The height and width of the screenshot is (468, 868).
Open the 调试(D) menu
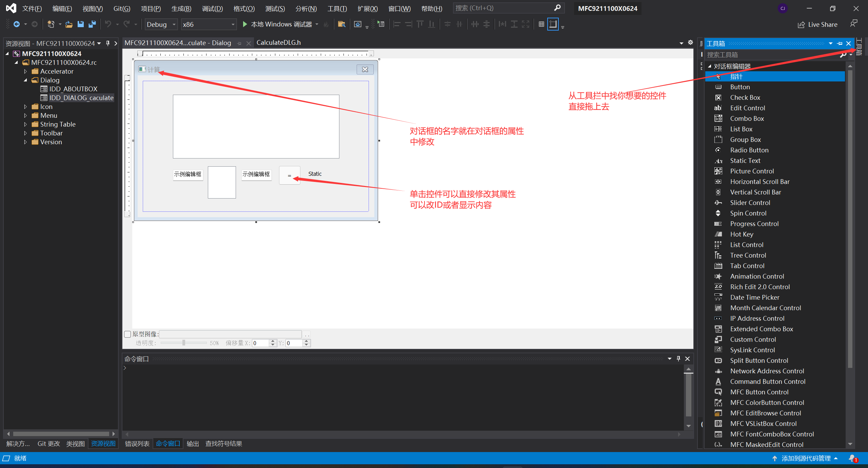pyautogui.click(x=212, y=8)
